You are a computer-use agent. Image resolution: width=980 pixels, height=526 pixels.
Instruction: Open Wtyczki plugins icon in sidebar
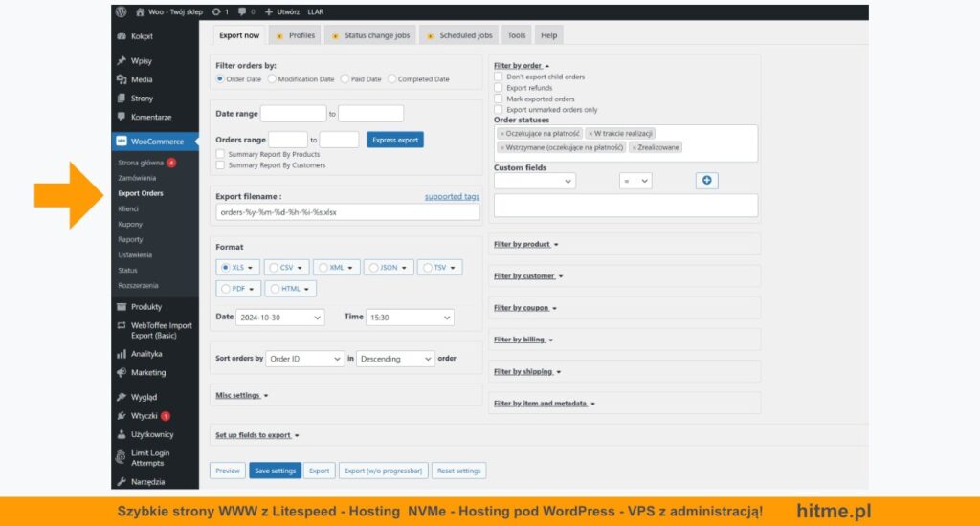click(x=122, y=416)
